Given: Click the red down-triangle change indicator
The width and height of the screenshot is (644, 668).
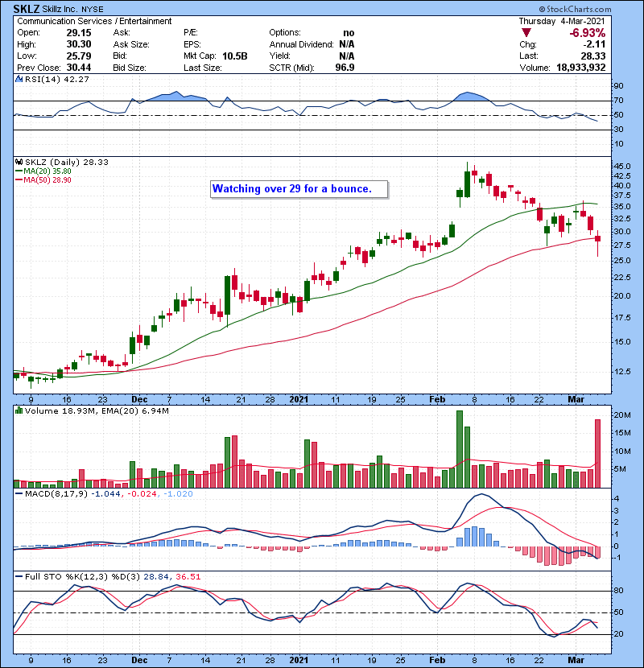Looking at the screenshot, I should pyautogui.click(x=526, y=33).
